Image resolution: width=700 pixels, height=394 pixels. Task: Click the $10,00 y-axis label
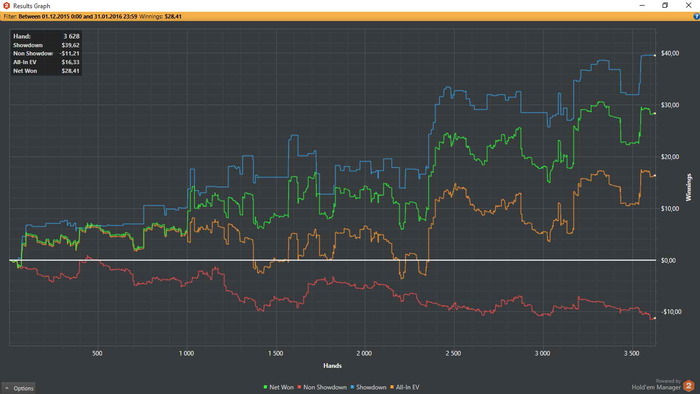coord(670,208)
